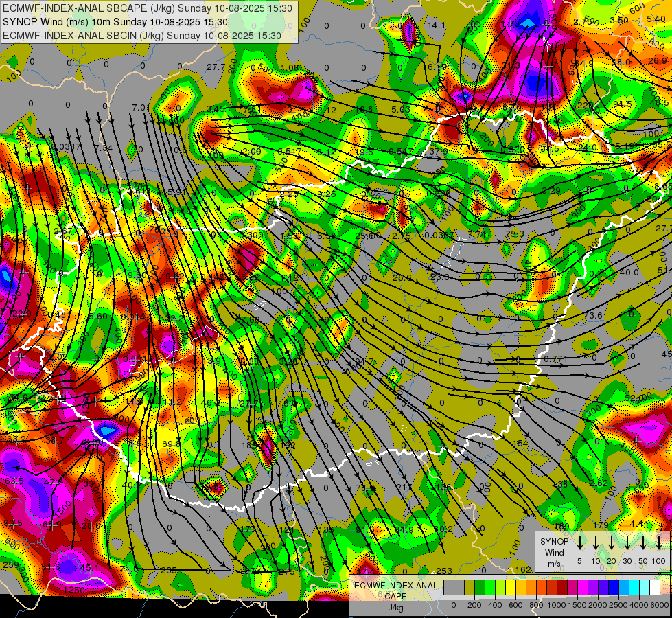Click the 10 m/s wind arrow in legend
Image resolution: width=672 pixels, height=618 pixels.
(x=596, y=542)
